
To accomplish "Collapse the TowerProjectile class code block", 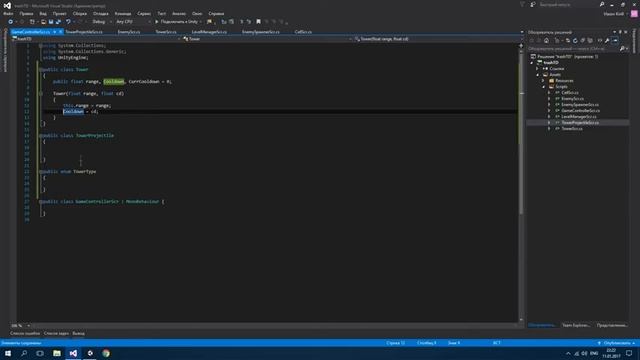I will 40,136.
